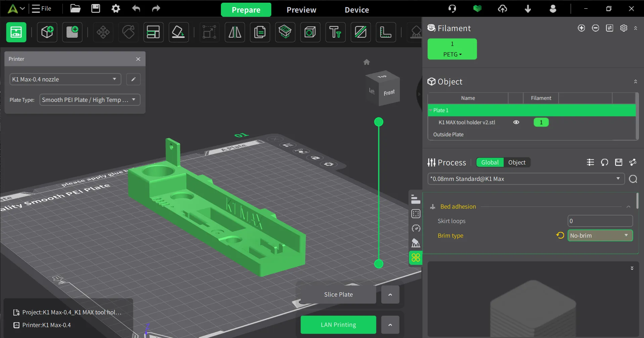This screenshot has width=644, height=338.
Task: Change Brim type from No-brim
Action: [600, 235]
